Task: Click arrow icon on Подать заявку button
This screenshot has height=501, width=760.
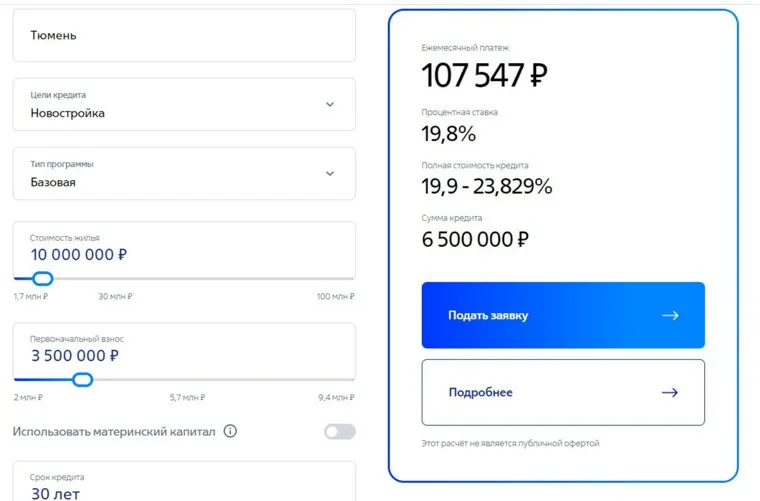Action: [x=670, y=315]
